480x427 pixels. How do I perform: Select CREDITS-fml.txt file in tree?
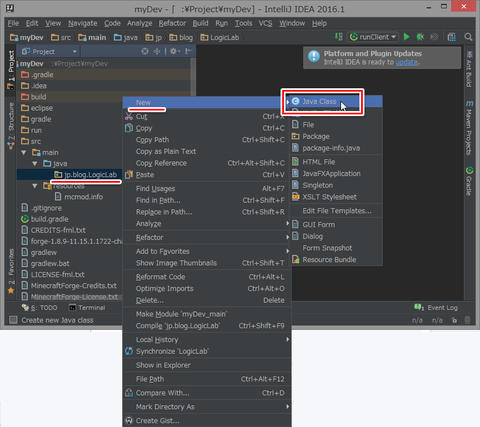pyautogui.click(x=53, y=230)
